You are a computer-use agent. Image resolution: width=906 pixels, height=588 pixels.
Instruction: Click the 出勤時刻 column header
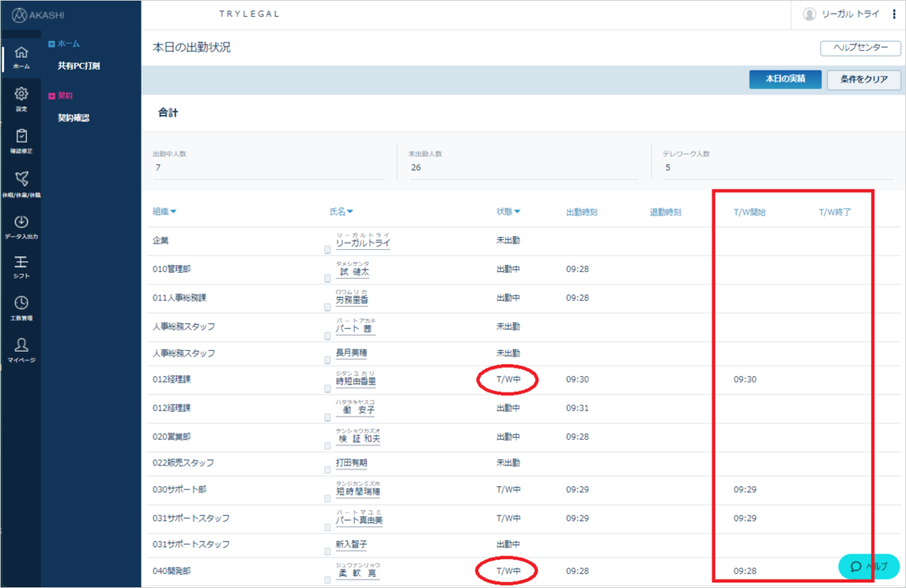click(582, 212)
